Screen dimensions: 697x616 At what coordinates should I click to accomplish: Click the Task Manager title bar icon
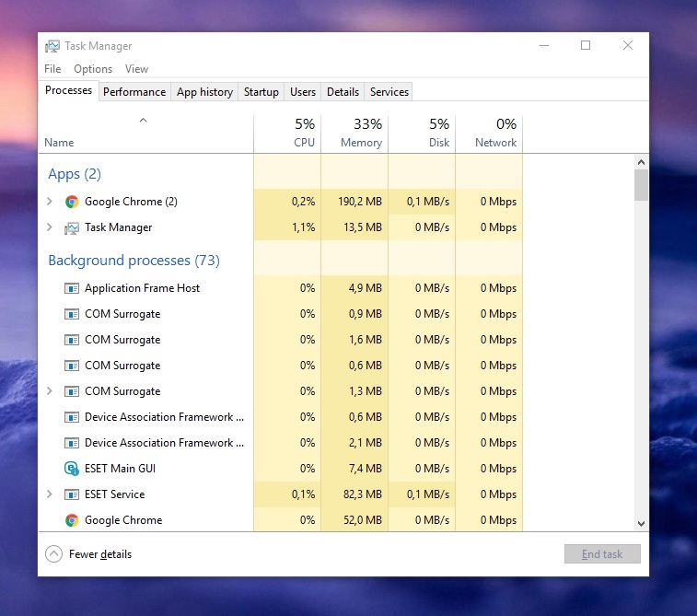[x=52, y=46]
